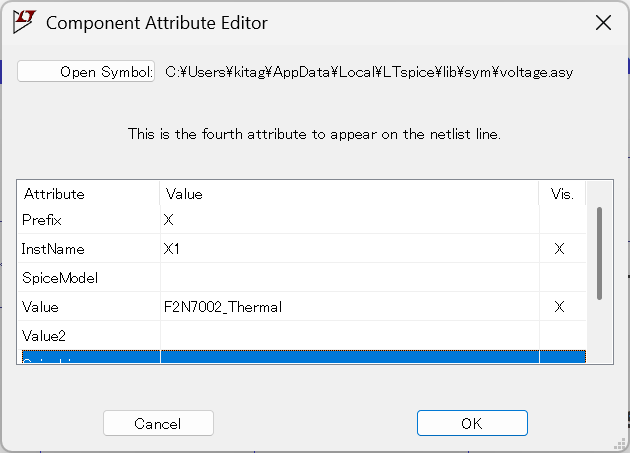Select the empty SpiceModel value cell
Screen dimensions: 630x453
click(350, 278)
